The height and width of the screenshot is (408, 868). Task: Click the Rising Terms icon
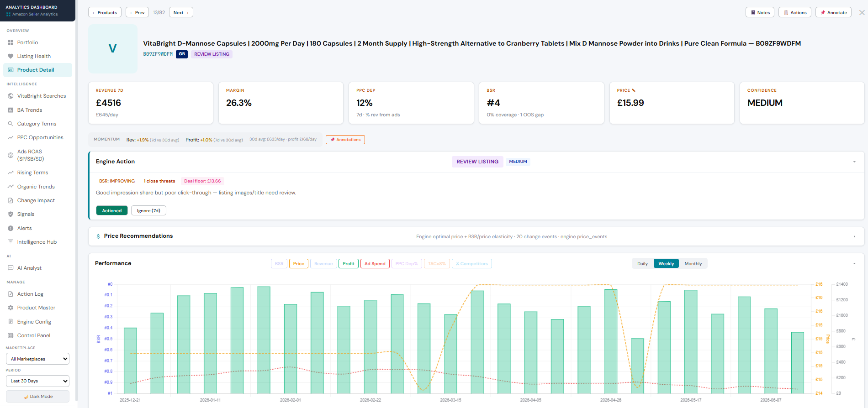(x=11, y=173)
